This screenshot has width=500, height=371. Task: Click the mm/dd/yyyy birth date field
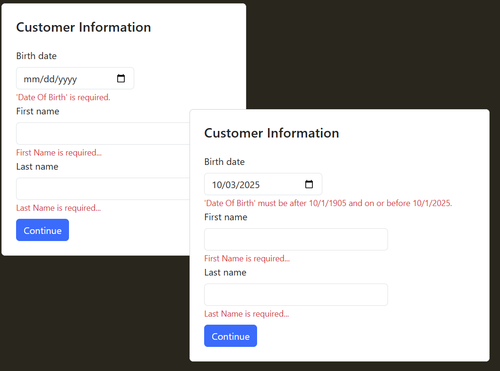coord(75,79)
